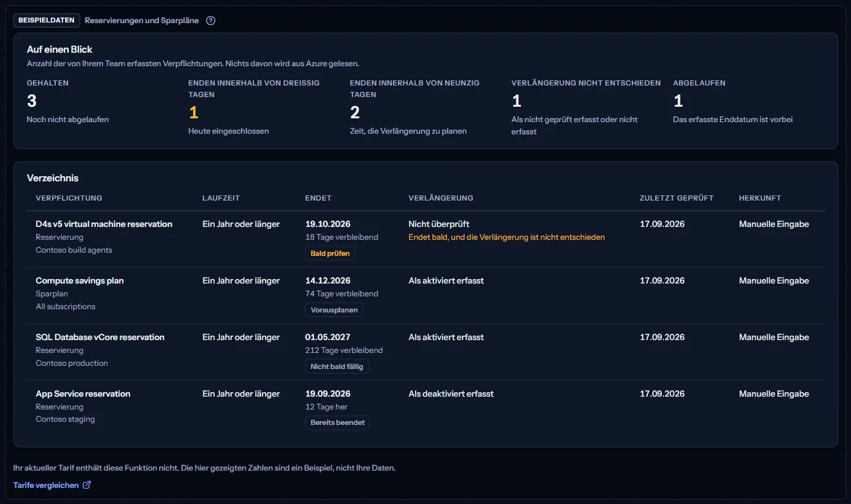
Task: Click the LAUFZEIT column header
Action: pyautogui.click(x=221, y=198)
